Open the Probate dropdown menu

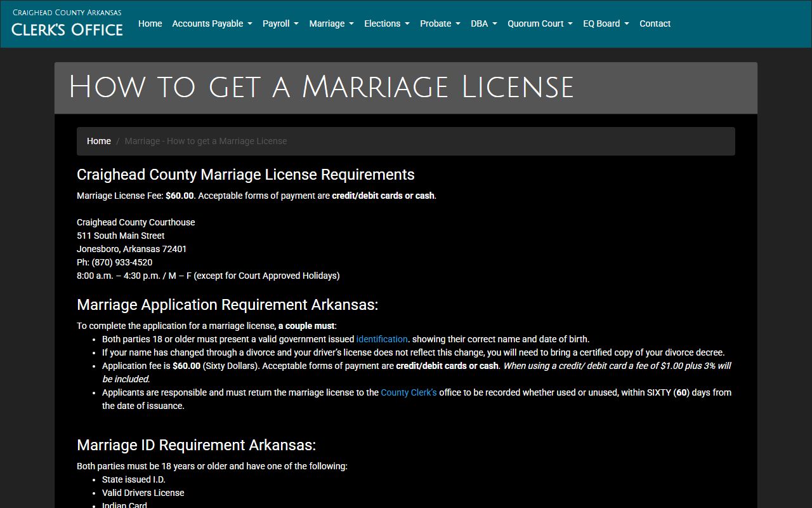(440, 23)
